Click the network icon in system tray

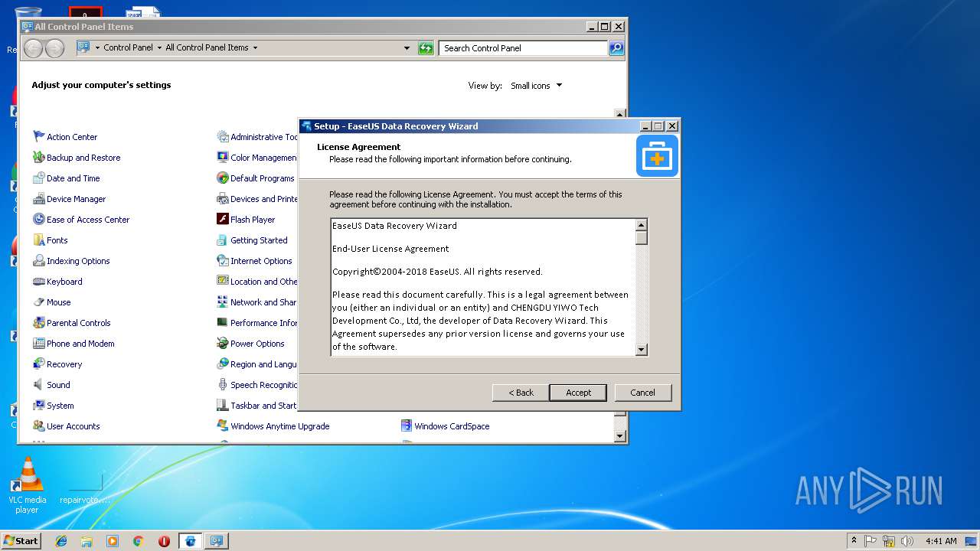click(x=889, y=541)
